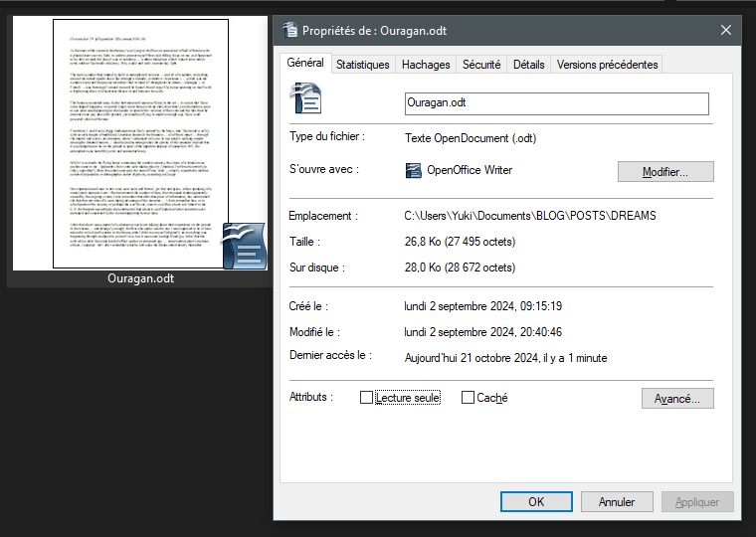Switch to the Statistiques tab
Viewport: 756px width, 537px height.
[x=363, y=65]
